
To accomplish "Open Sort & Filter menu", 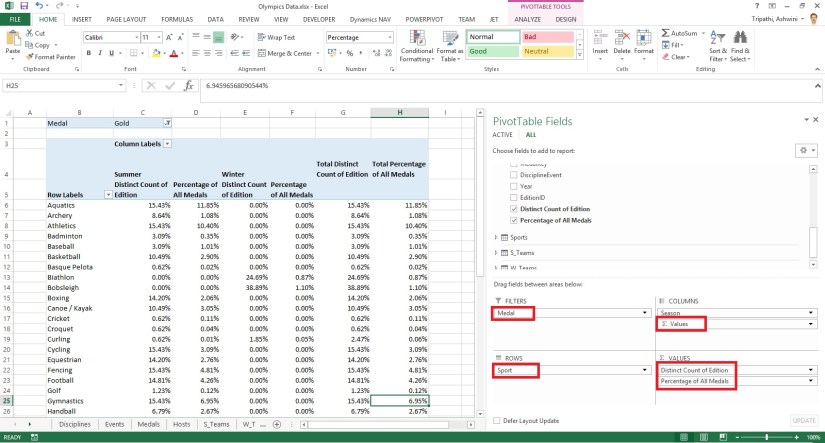I will 718,46.
